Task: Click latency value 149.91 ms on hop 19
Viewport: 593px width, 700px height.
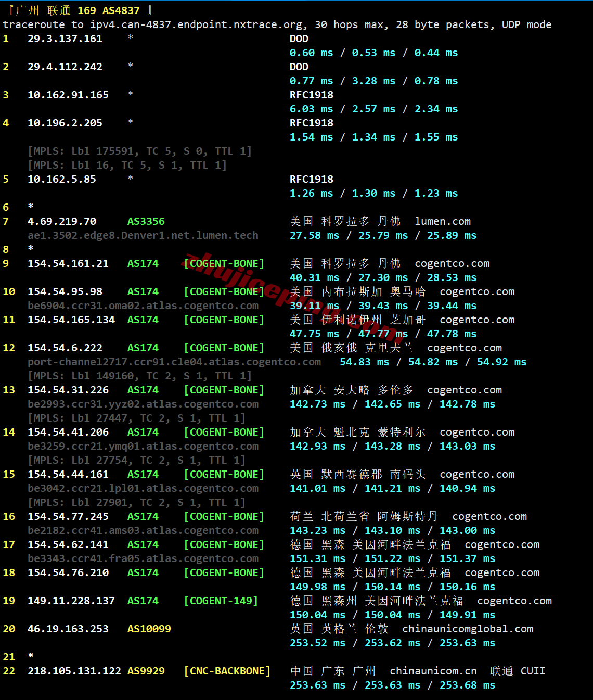Action: pos(468,615)
